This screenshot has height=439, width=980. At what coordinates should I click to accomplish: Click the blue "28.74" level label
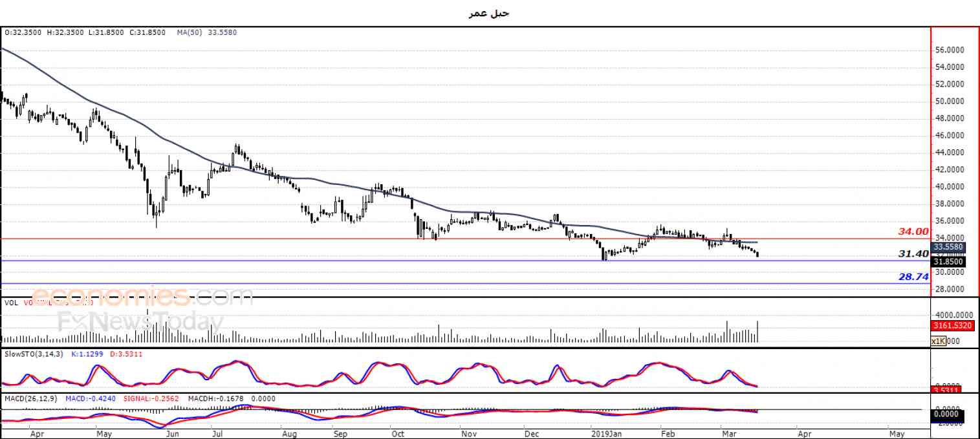point(913,277)
